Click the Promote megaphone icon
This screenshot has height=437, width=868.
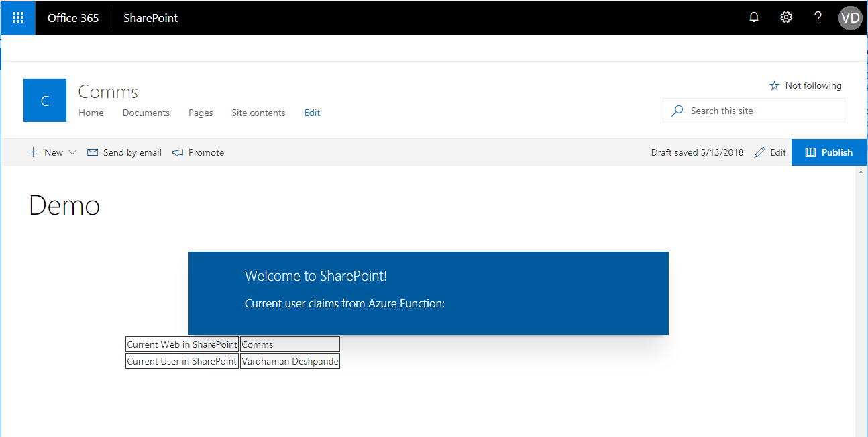(177, 152)
